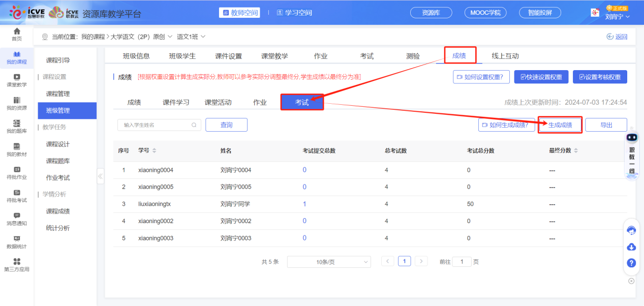The width and height of the screenshot is (644, 306).
Task: Open the customer service headset icon
Action: click(631, 230)
